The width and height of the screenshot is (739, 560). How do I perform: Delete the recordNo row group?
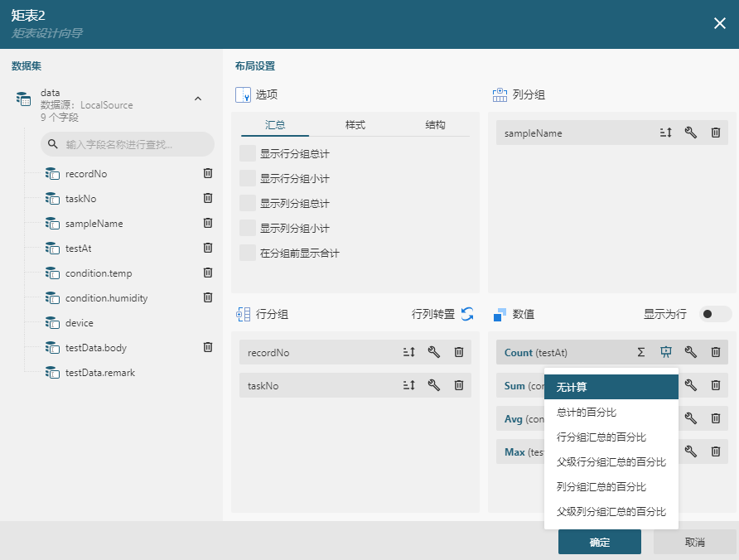pos(459,352)
